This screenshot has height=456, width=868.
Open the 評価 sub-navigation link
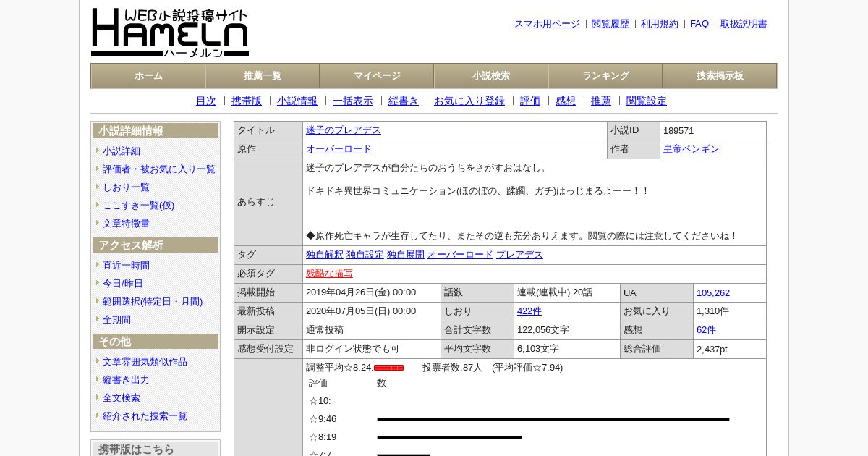[530, 101]
